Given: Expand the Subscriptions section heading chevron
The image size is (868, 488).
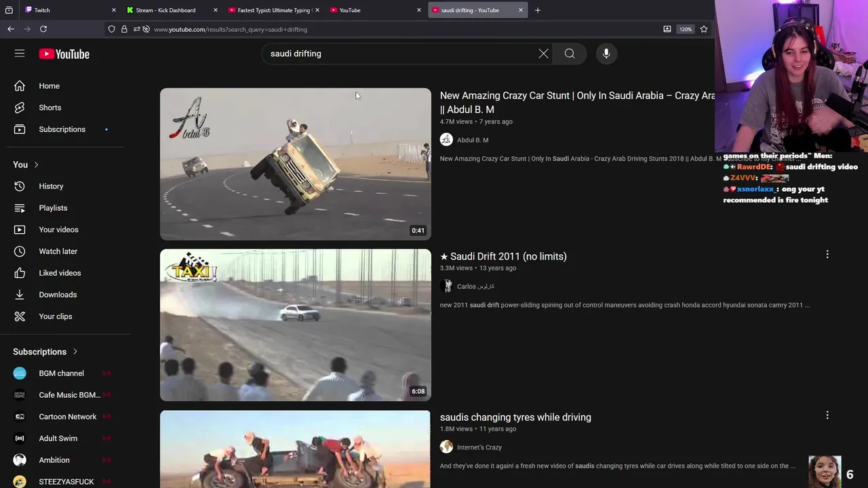Looking at the screenshot, I should pos(75,352).
